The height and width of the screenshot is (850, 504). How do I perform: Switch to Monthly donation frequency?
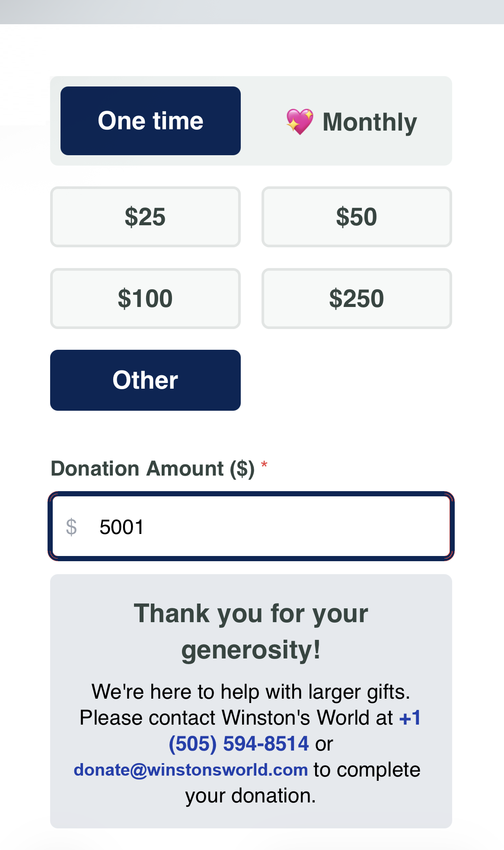[351, 121]
